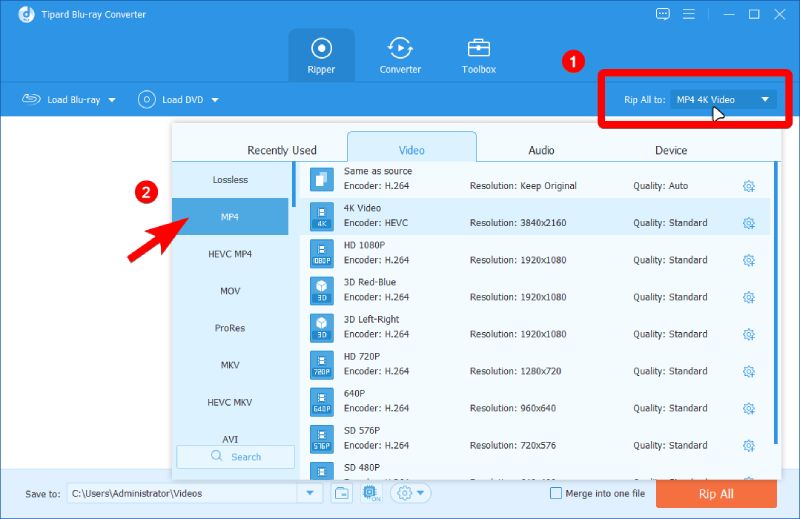Select the '4K Video' profile name

(362, 208)
